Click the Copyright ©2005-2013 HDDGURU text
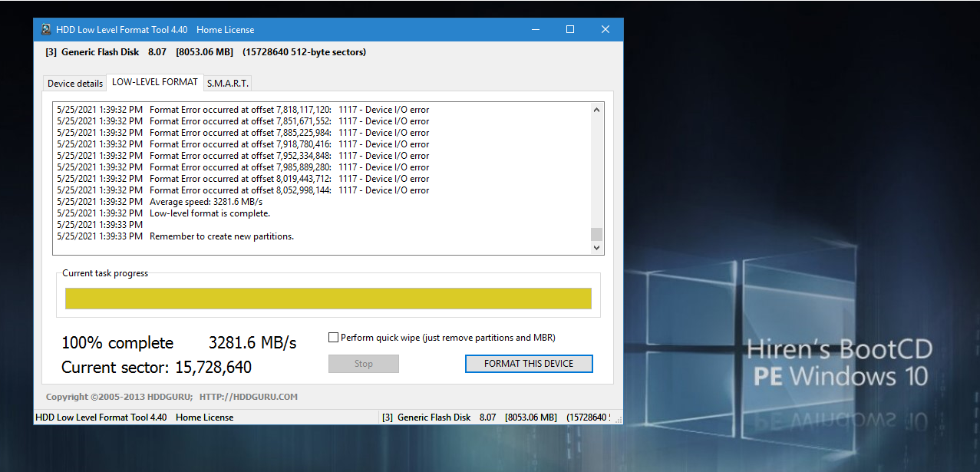The image size is (980, 472). [119, 397]
